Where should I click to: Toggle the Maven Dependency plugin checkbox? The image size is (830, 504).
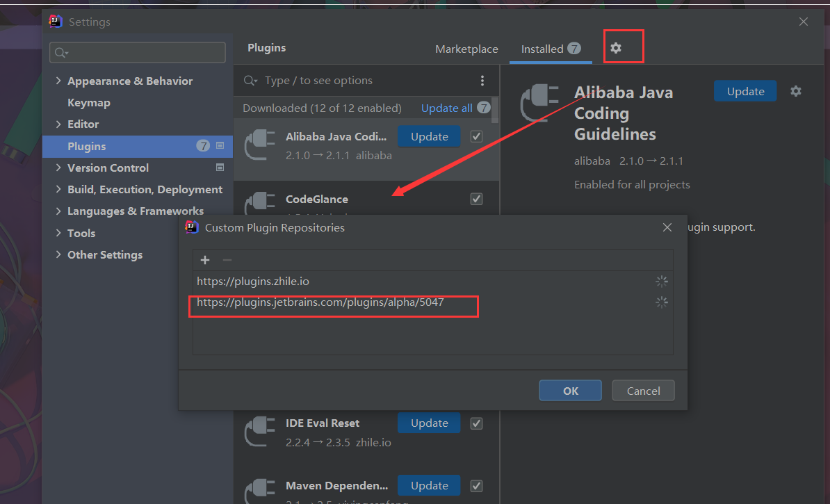click(476, 485)
